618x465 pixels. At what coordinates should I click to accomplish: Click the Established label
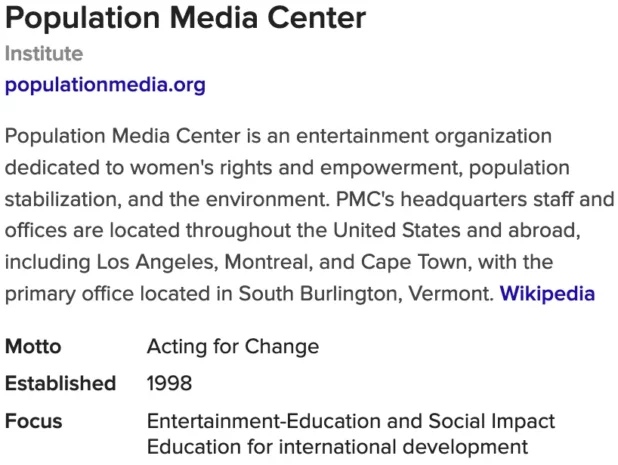pos(60,383)
